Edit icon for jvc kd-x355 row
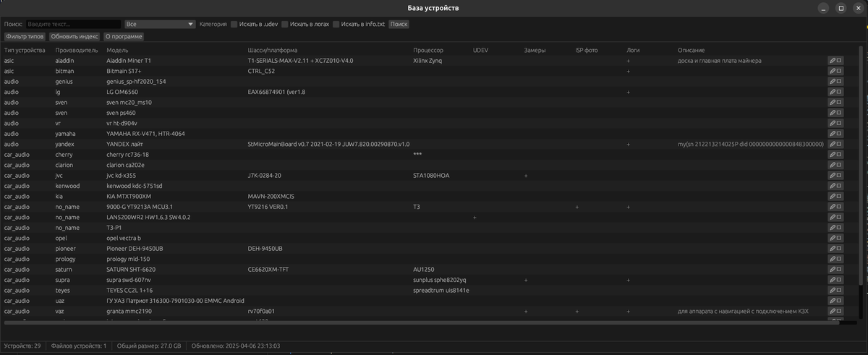This screenshot has height=355, width=868. pyautogui.click(x=835, y=176)
